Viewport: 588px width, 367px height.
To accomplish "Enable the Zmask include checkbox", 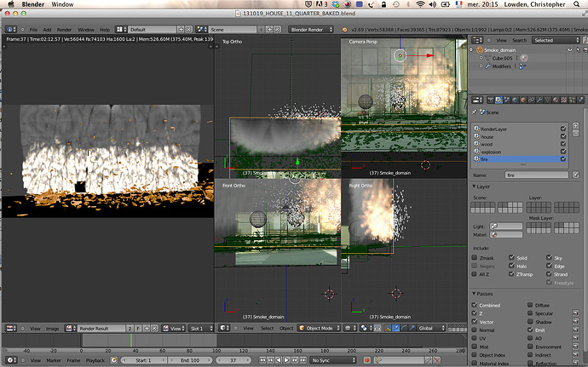I will click(x=475, y=257).
